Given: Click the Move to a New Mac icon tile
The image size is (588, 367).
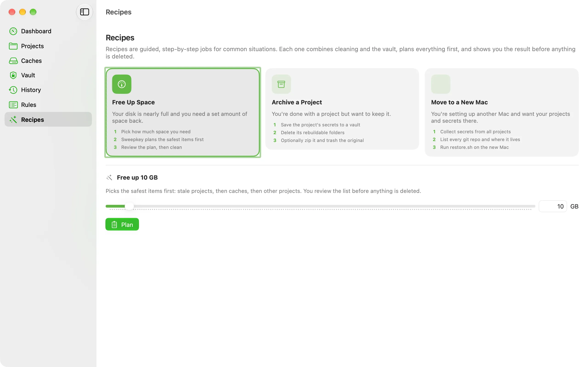Looking at the screenshot, I should [x=441, y=84].
